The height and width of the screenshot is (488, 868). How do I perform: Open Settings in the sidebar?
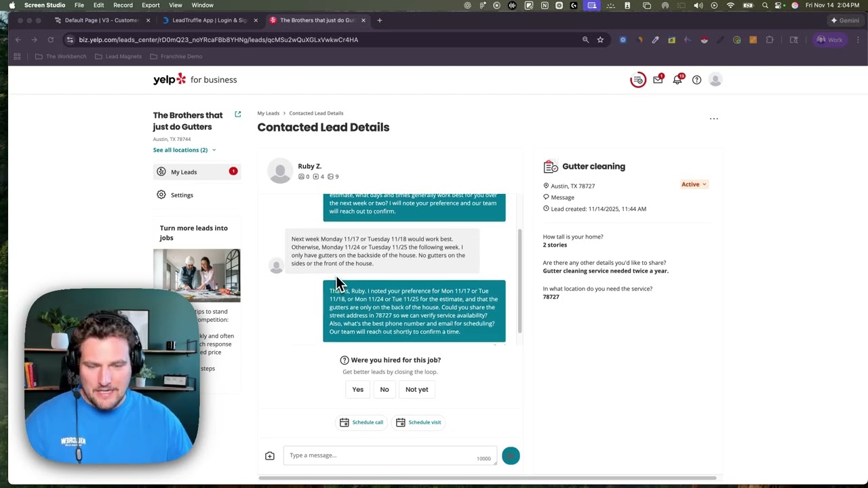(197, 195)
